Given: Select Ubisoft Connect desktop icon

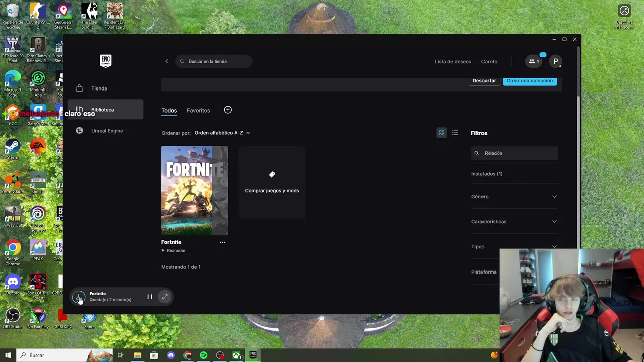Looking at the screenshot, I should coord(38,219).
